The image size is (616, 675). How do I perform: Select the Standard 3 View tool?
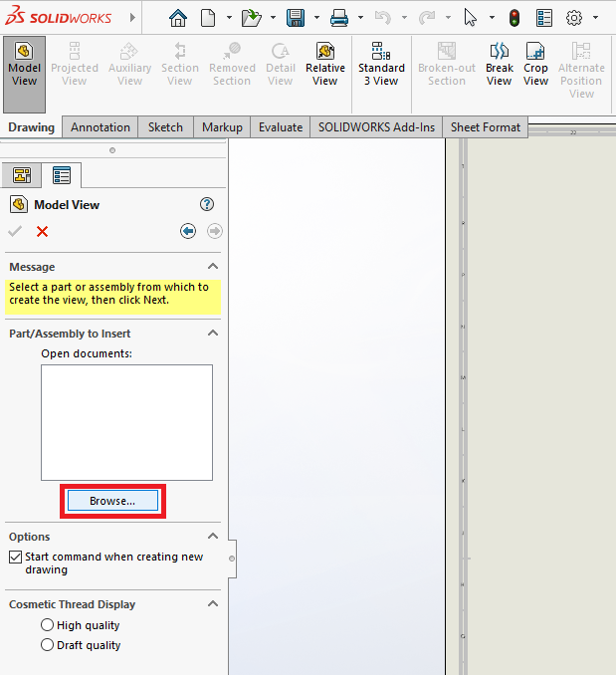coord(381,66)
